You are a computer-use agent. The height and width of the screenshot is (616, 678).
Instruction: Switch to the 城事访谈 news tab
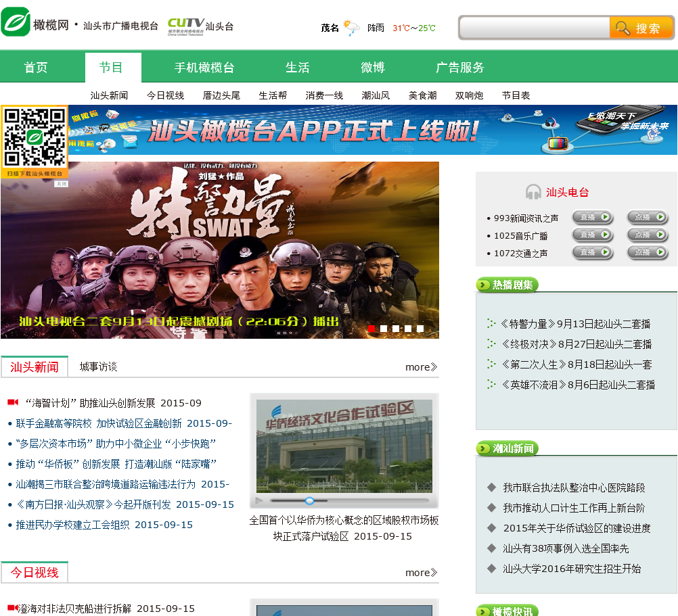point(98,366)
